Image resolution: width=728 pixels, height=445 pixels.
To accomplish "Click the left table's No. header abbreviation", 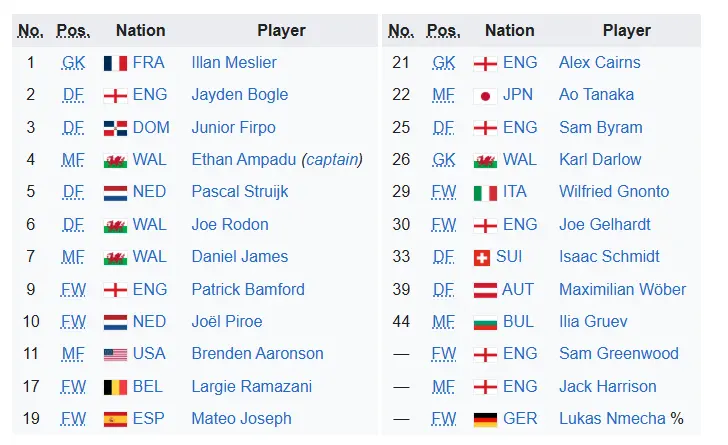I will (x=30, y=31).
